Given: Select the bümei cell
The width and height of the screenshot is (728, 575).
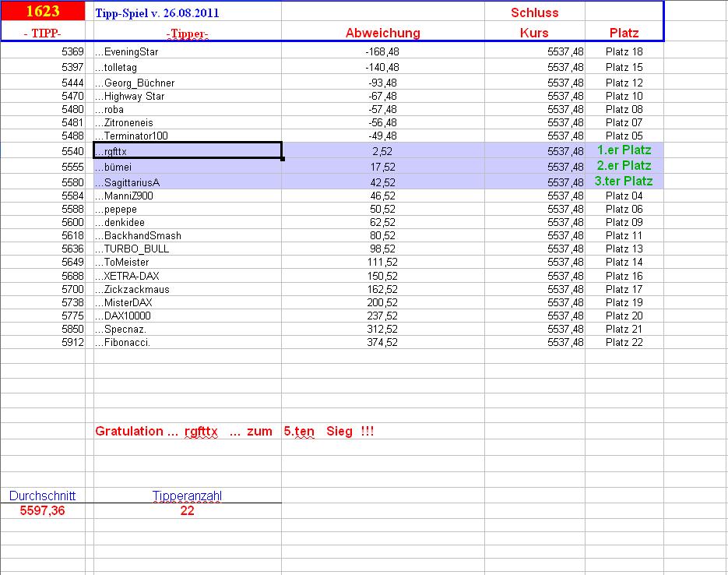Looking at the screenshot, I should click(x=188, y=167).
